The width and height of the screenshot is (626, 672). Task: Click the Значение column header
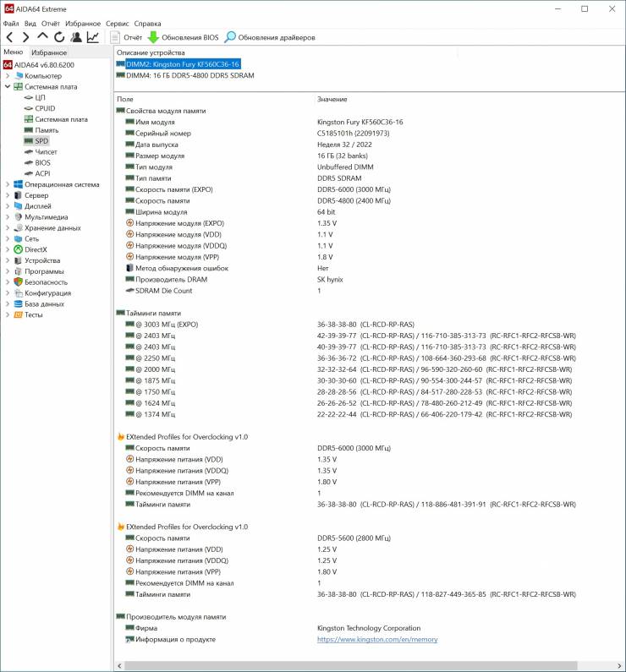[x=332, y=99]
